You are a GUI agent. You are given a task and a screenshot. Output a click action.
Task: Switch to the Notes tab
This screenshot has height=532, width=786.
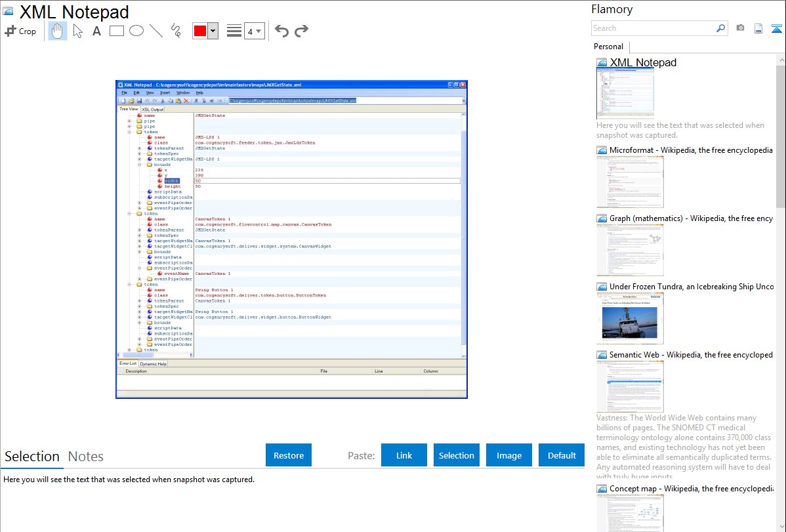(86, 457)
